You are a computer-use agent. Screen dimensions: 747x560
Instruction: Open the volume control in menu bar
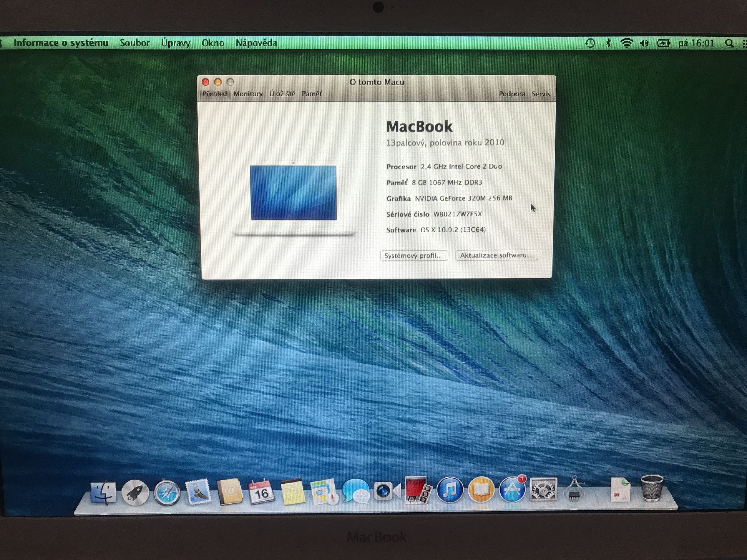tap(644, 43)
